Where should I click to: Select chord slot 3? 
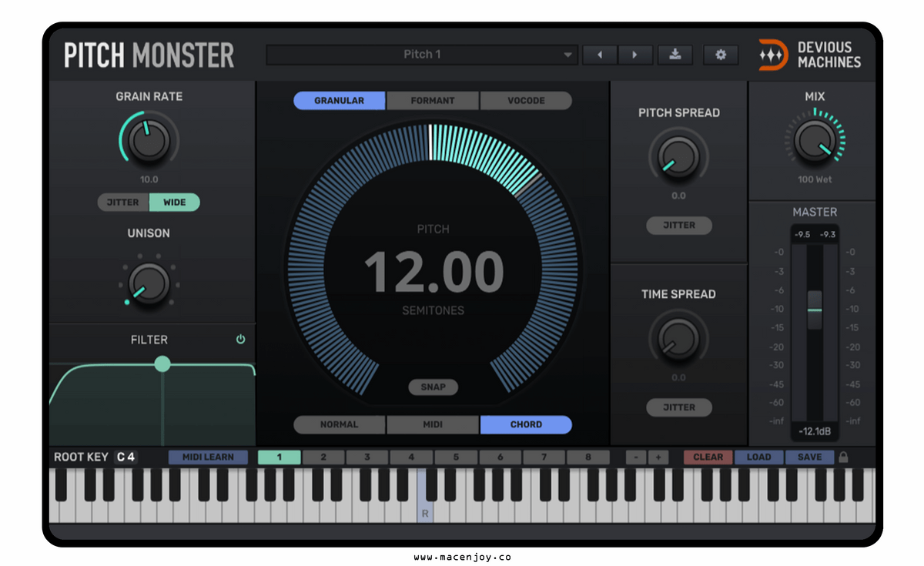[367, 457]
